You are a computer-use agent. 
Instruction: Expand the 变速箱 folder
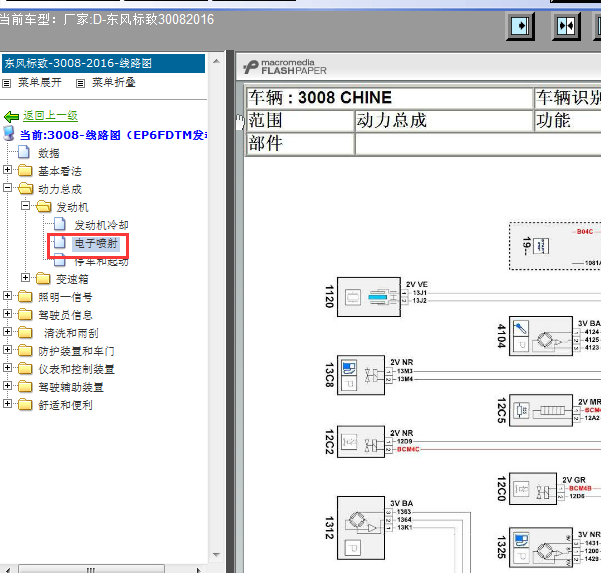click(x=25, y=277)
